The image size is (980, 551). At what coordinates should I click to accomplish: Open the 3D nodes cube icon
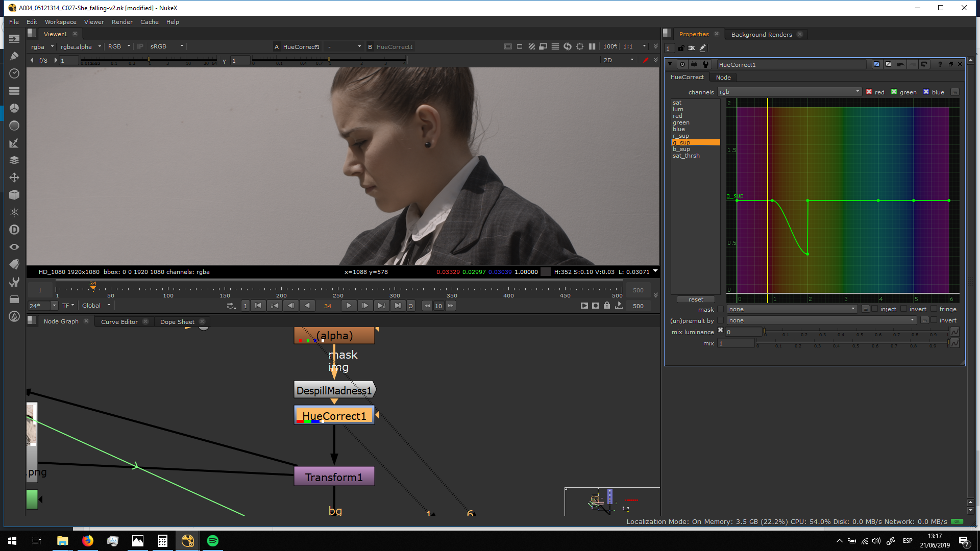(14, 195)
